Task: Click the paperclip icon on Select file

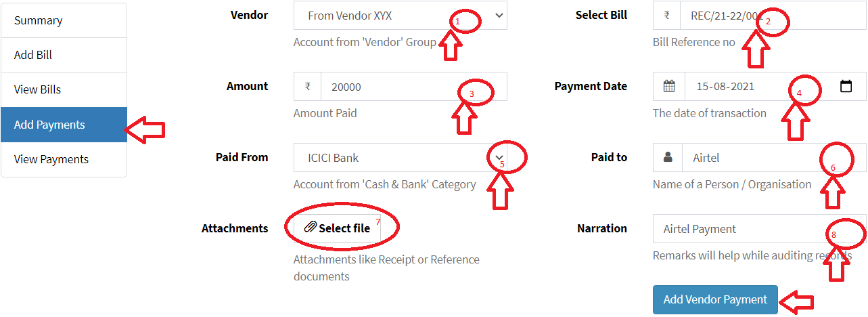Action: click(x=311, y=228)
